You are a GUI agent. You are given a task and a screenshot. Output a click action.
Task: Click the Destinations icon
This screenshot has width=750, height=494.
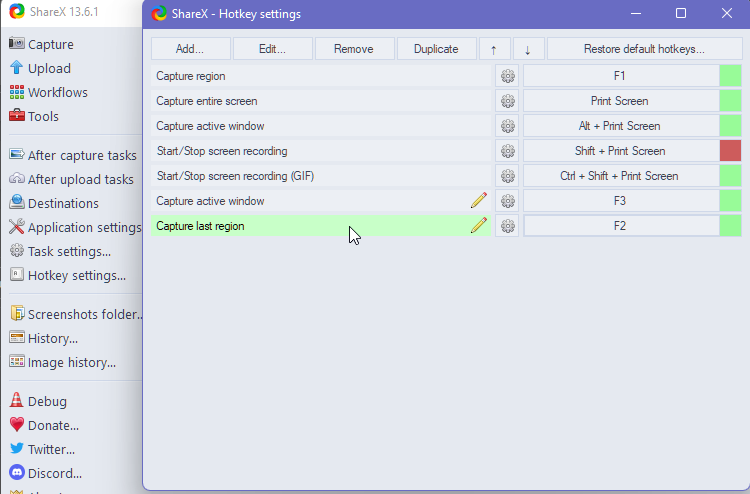17,202
